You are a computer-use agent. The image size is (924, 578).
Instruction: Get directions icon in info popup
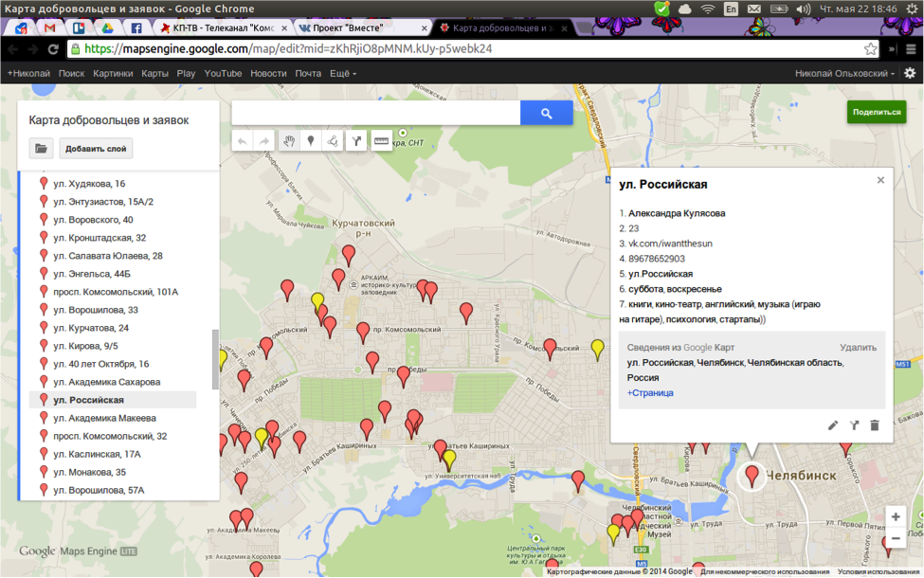click(x=854, y=425)
